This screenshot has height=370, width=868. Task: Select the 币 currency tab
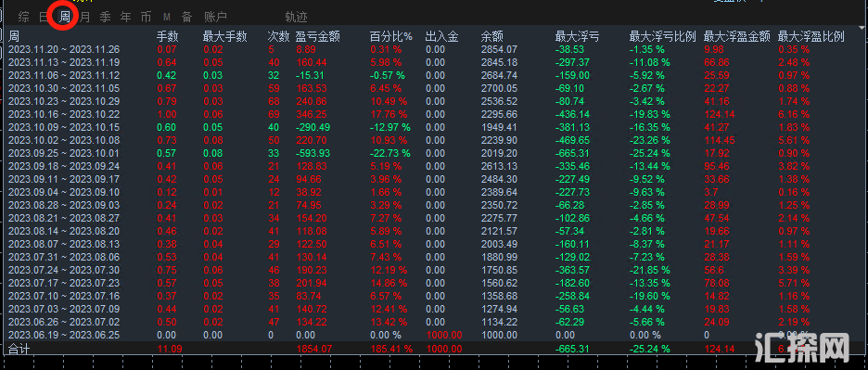[x=147, y=18]
